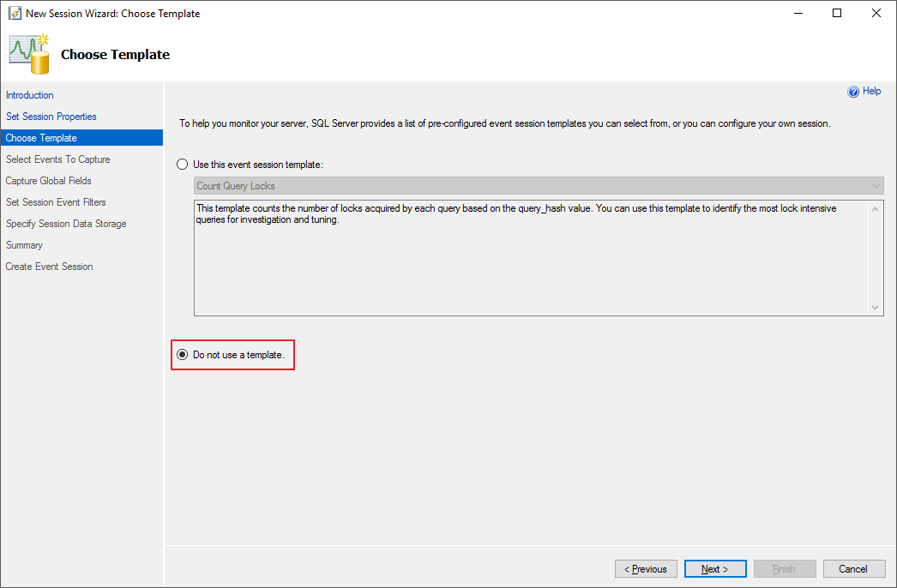The width and height of the screenshot is (897, 588).
Task: Click the Previous button
Action: pos(646,569)
